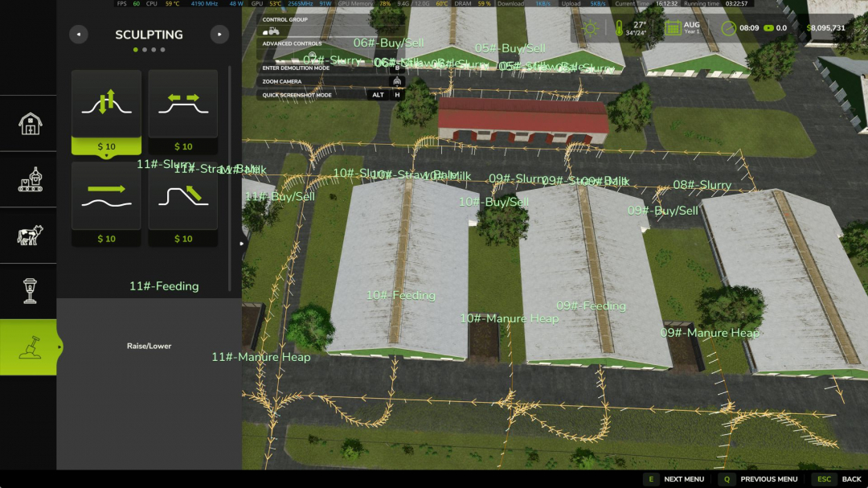Click the 08:09 game time
Screen dimensions: 868x488
749,27
